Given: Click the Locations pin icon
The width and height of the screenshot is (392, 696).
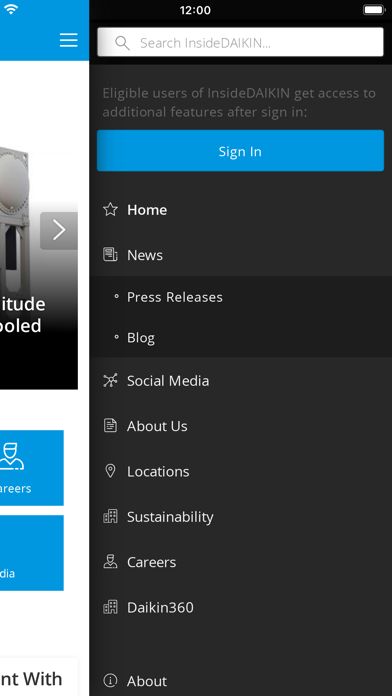Looking at the screenshot, I should pyautogui.click(x=110, y=471).
